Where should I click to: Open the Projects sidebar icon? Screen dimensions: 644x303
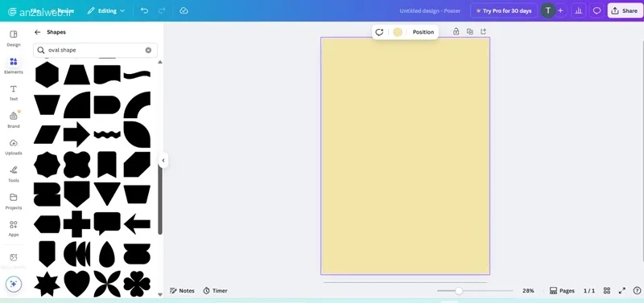[x=14, y=201]
